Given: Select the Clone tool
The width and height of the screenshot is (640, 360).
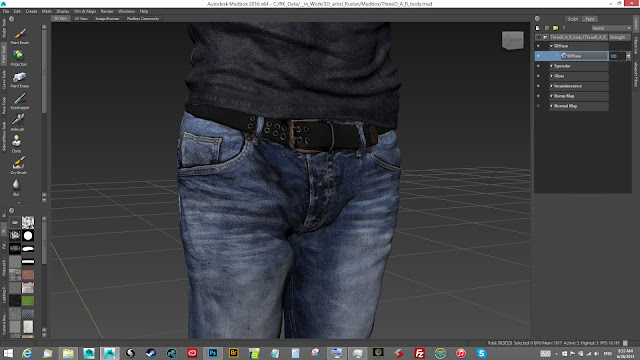Looking at the screenshot, I should [16, 144].
